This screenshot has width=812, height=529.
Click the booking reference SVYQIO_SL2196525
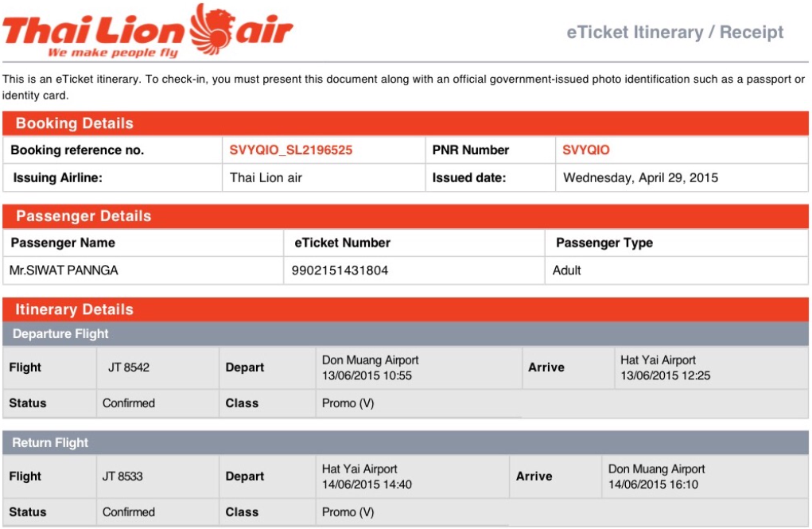pos(290,150)
